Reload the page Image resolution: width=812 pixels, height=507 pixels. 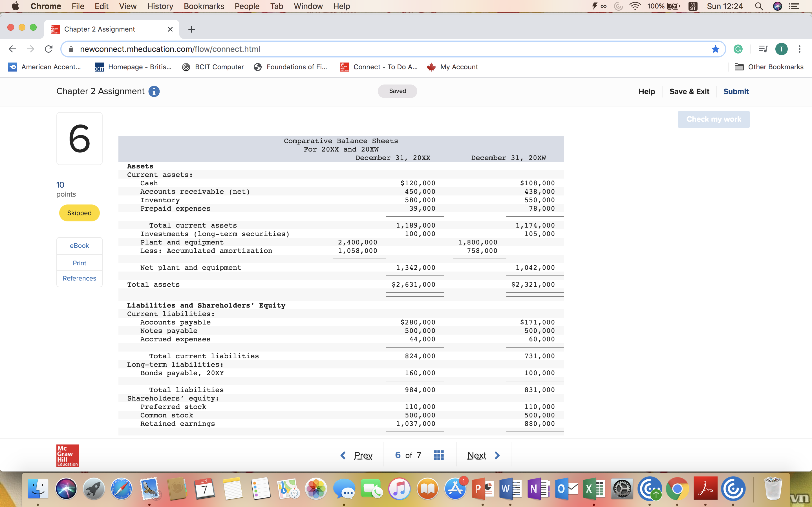[x=49, y=49]
